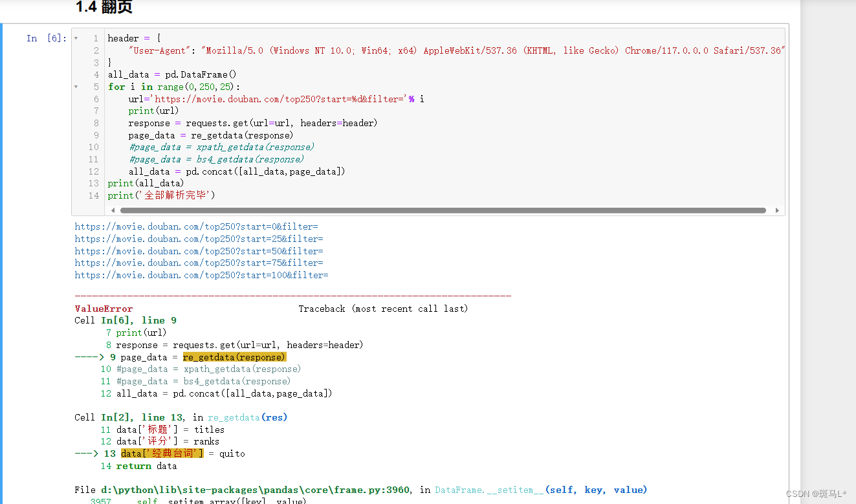Viewport: 856px width, 504px height.
Task: Click 'return data' line in traceback
Action: pos(146,466)
